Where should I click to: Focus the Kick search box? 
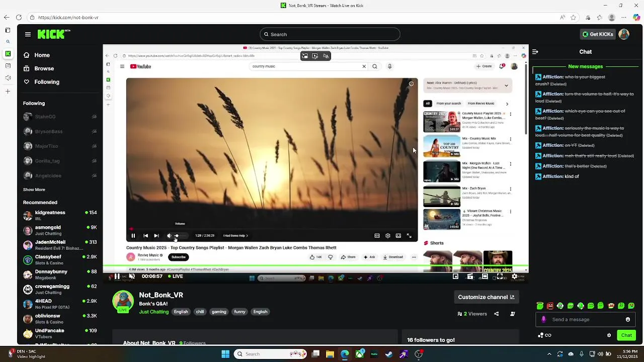[330, 34]
